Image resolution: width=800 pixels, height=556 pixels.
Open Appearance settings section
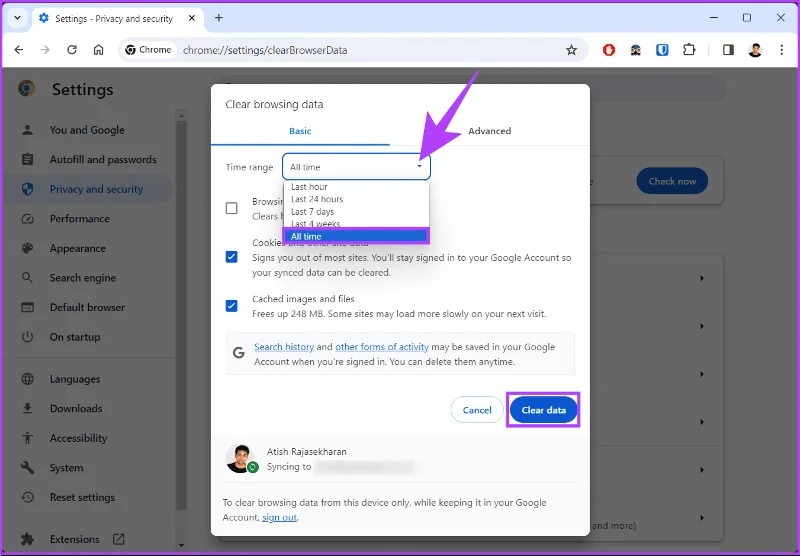pos(78,248)
